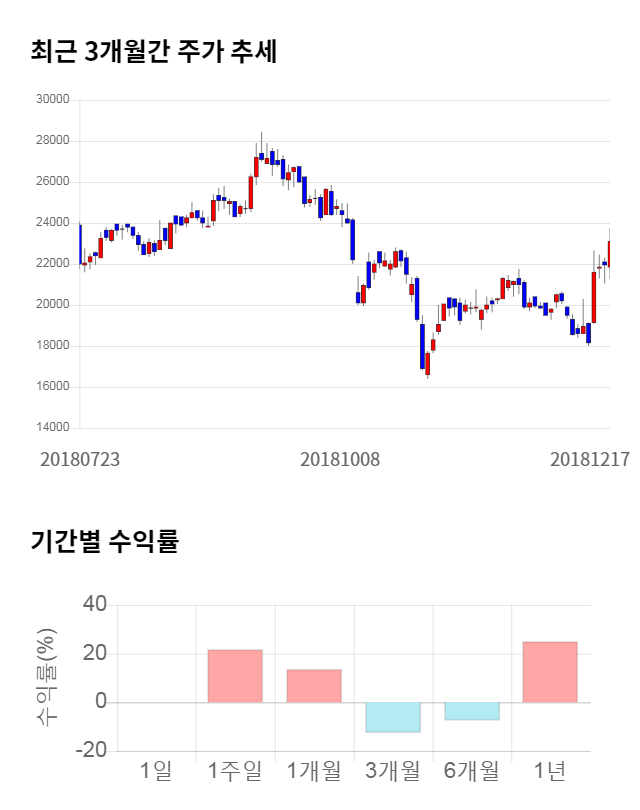
Task: Select the 6개월 negative return bar
Action: pos(471,711)
